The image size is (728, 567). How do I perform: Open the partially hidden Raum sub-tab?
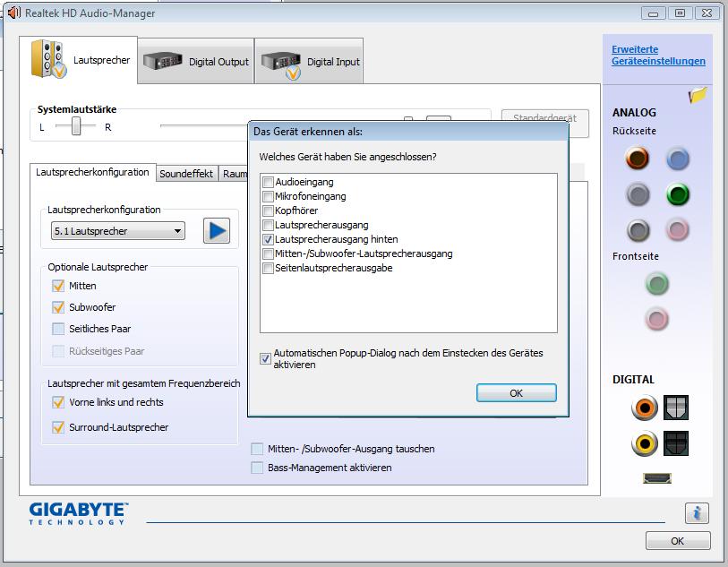(x=234, y=174)
